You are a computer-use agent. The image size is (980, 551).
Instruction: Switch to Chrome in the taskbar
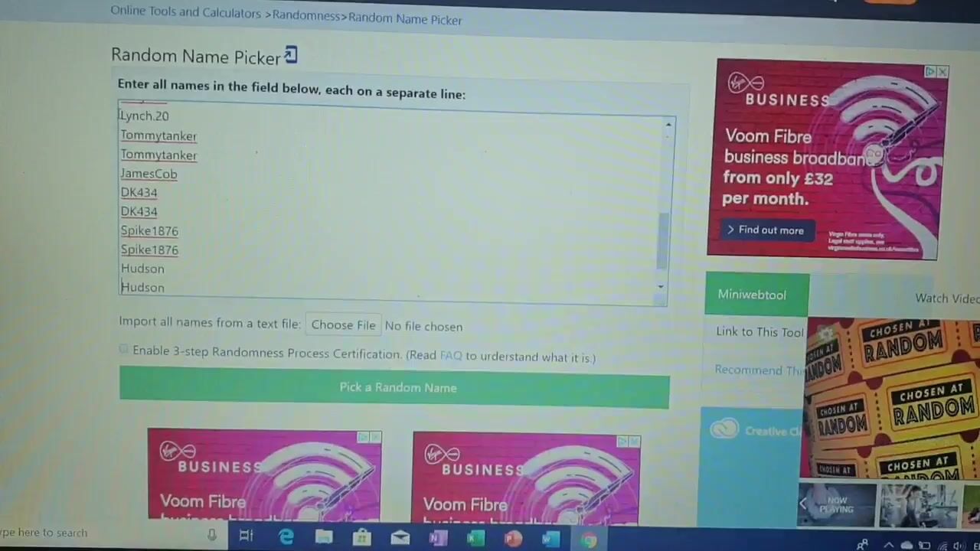coord(588,541)
